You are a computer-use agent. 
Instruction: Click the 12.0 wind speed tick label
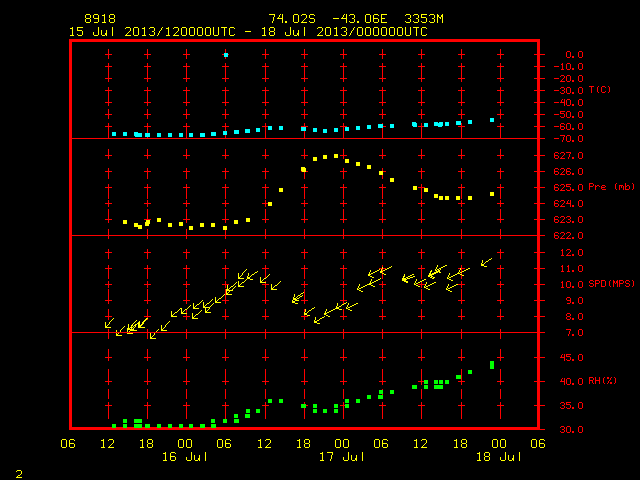(571, 253)
